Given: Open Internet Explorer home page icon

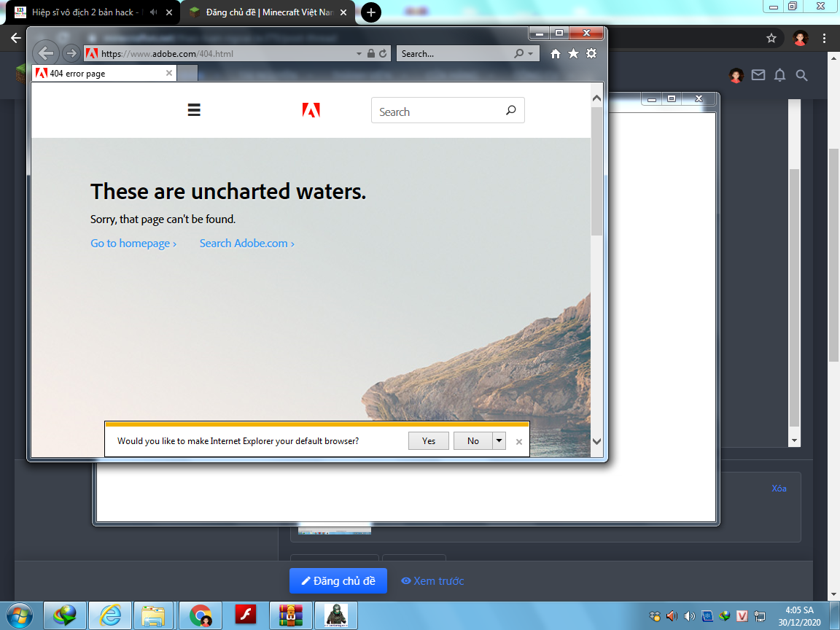Looking at the screenshot, I should pos(556,53).
